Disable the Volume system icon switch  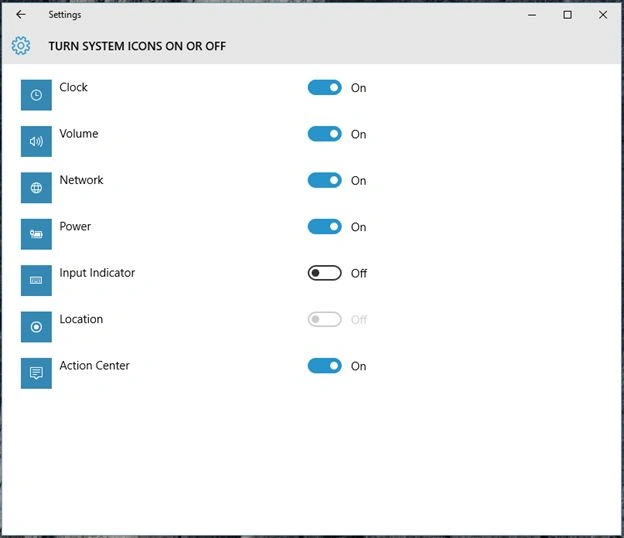[x=324, y=134]
